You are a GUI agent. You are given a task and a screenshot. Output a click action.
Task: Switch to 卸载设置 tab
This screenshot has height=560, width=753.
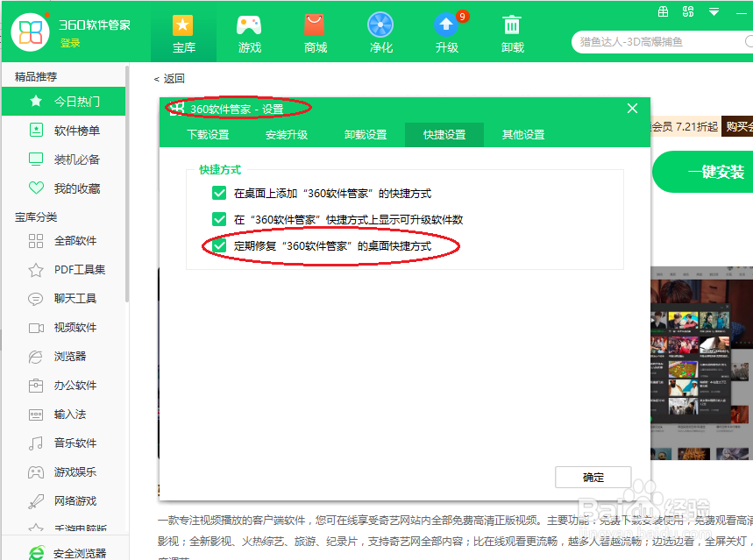coord(366,134)
